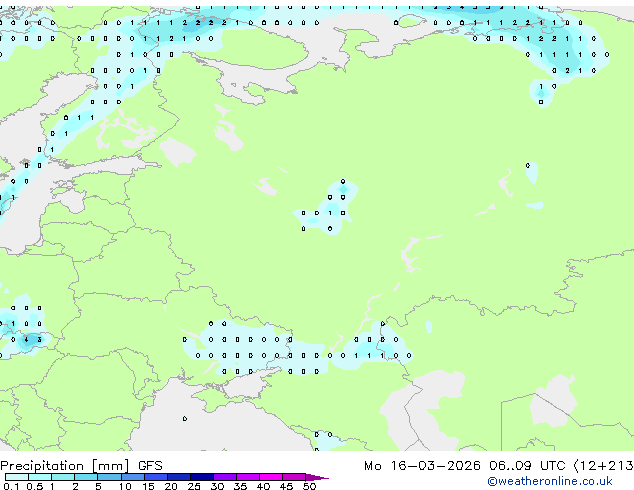634x490 pixels.
Task: Click the '30' legend scale label
Action: pyautogui.click(x=217, y=486)
